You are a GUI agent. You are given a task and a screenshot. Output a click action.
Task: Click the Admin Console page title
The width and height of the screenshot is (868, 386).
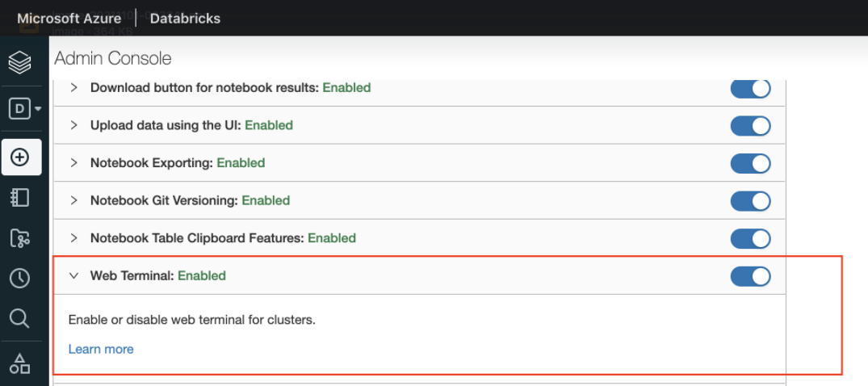[x=112, y=58]
